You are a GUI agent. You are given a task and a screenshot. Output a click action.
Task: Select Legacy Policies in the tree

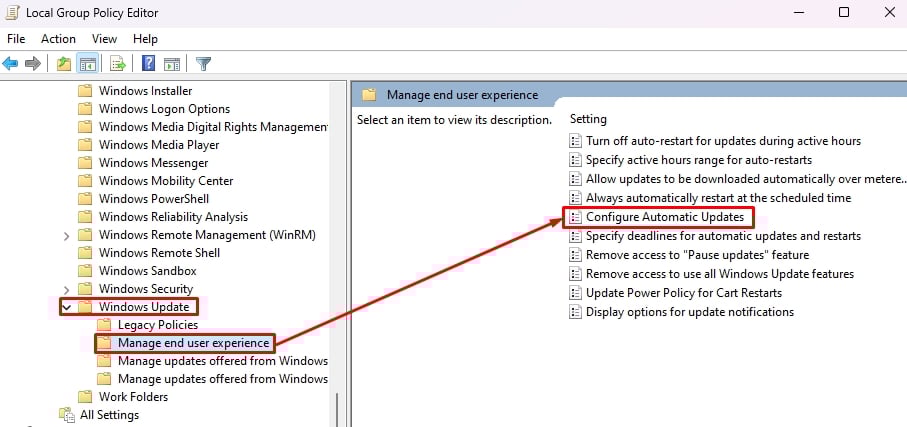pyautogui.click(x=158, y=325)
